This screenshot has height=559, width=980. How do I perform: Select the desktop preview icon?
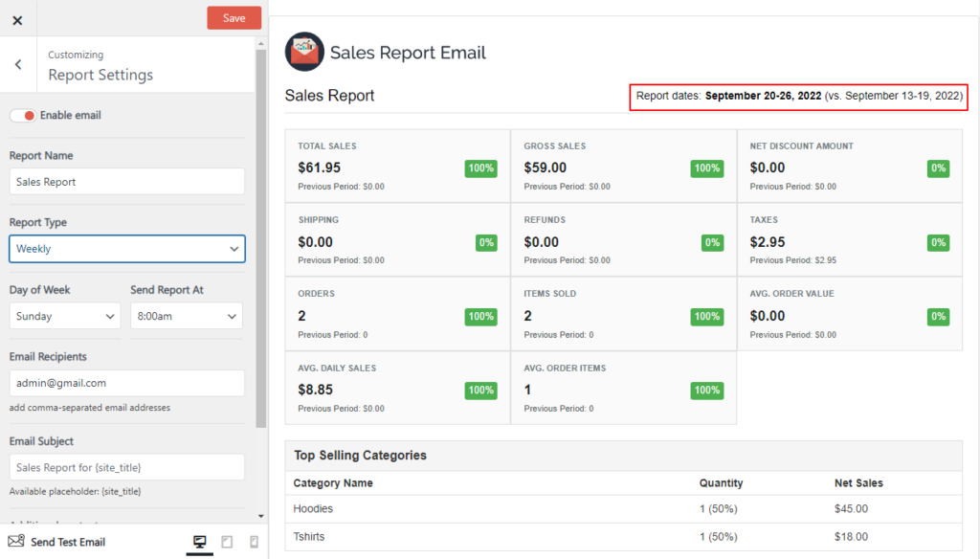199,542
